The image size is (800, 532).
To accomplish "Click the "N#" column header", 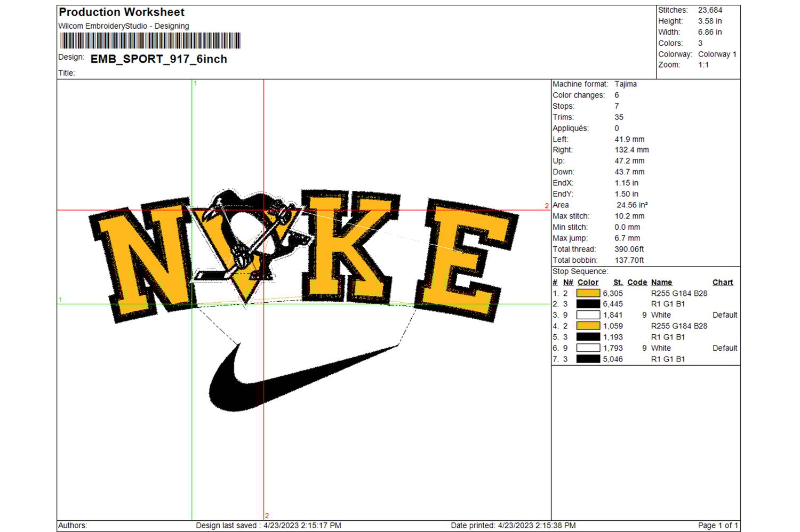I will [568, 283].
